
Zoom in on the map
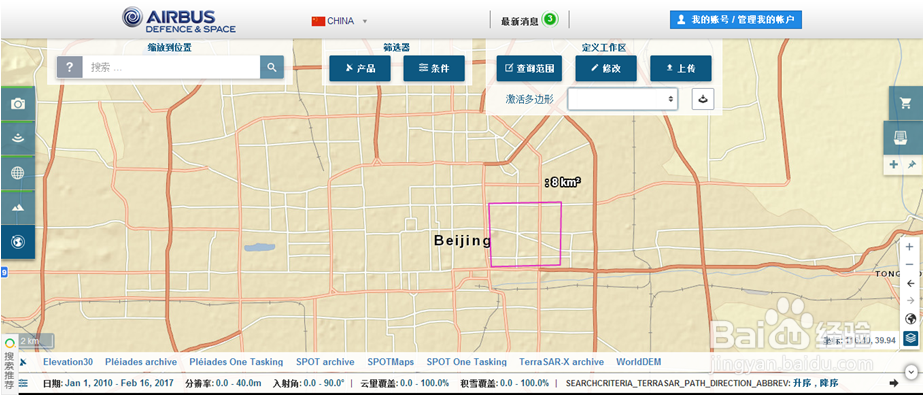pyautogui.click(x=910, y=248)
